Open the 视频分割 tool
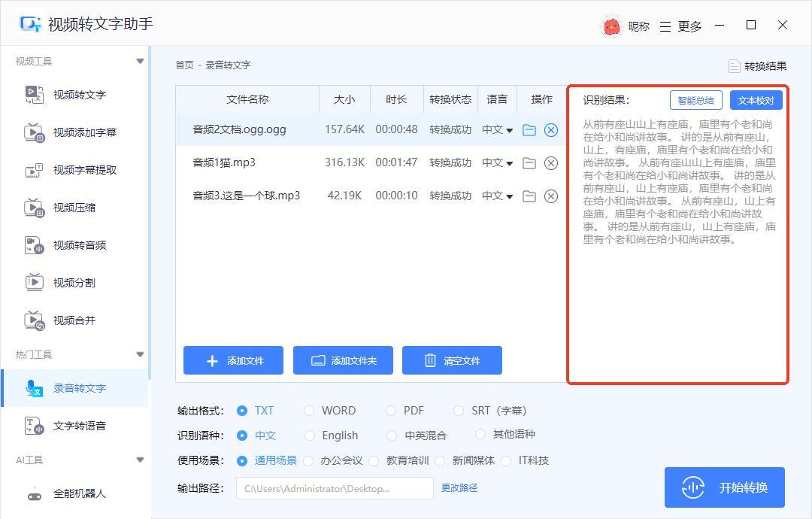The height and width of the screenshot is (519, 812). [74, 283]
